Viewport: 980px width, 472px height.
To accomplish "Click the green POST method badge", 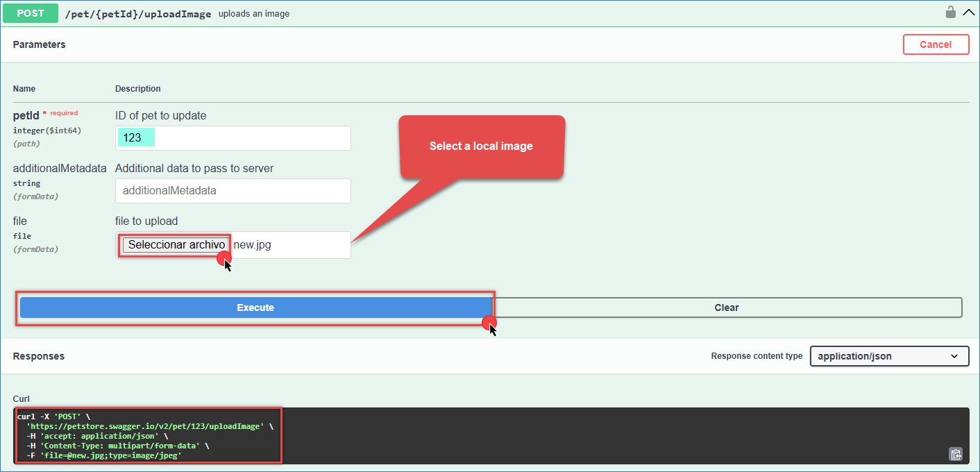I will [31, 13].
